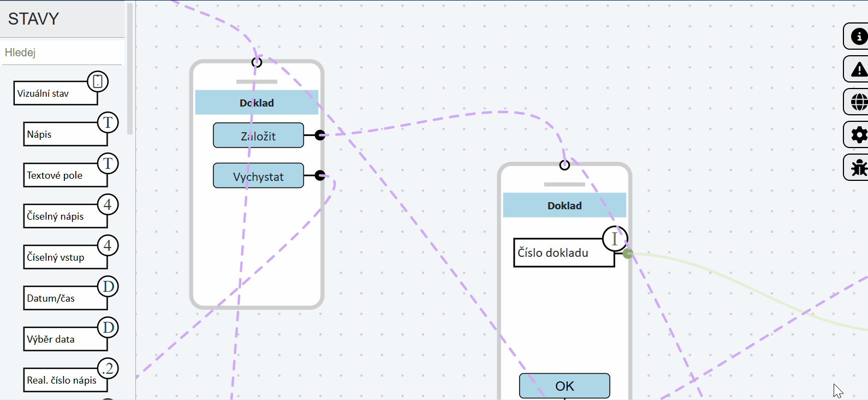
Task: Open the settings gear icon
Action: tap(859, 135)
